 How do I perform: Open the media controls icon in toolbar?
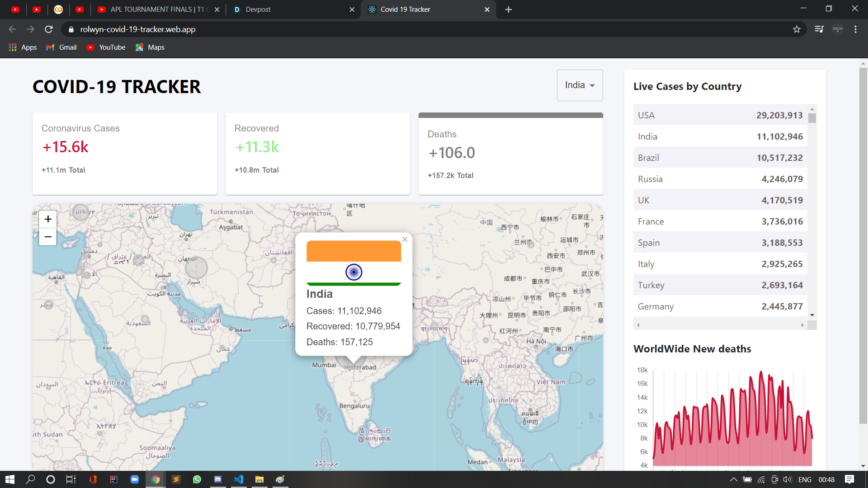point(819,29)
